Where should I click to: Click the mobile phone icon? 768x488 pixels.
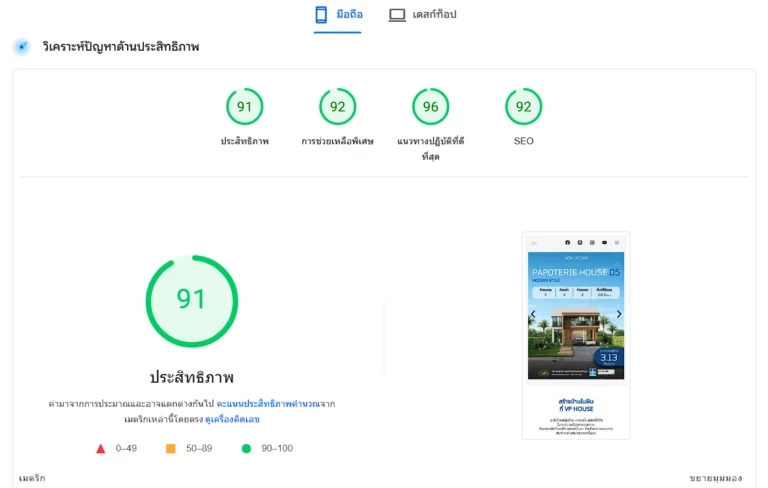point(321,15)
